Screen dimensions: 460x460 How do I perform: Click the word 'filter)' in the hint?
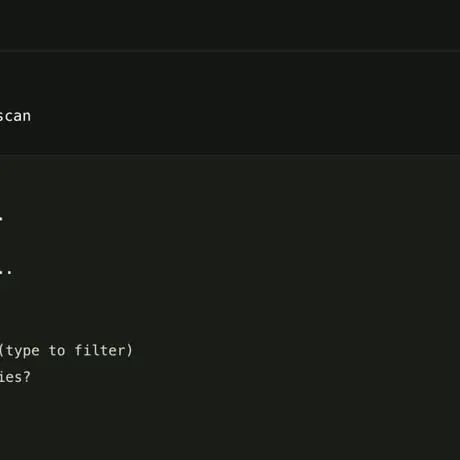[103, 351]
